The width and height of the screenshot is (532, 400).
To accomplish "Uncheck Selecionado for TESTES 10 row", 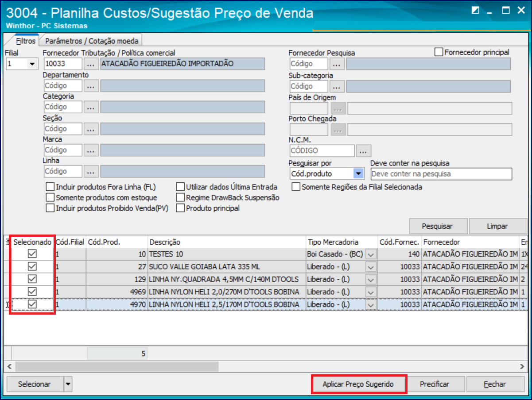I will (x=32, y=254).
